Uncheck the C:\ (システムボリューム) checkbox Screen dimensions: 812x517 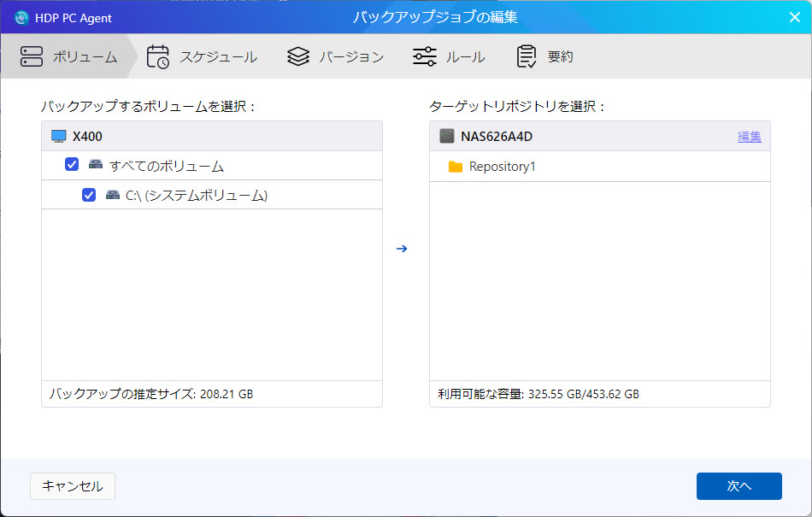point(89,195)
